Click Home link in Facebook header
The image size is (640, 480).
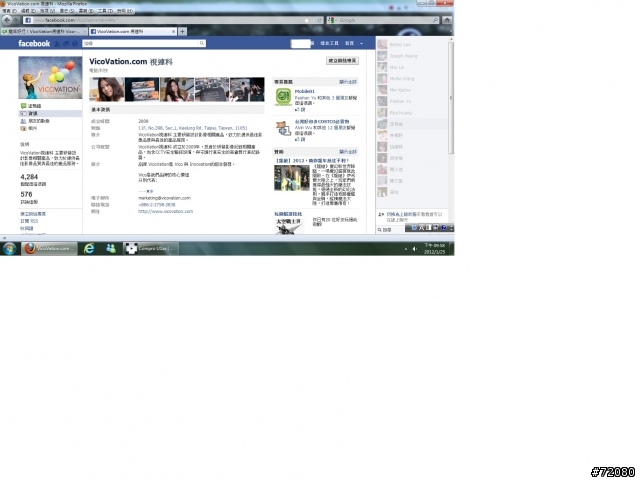point(349,43)
